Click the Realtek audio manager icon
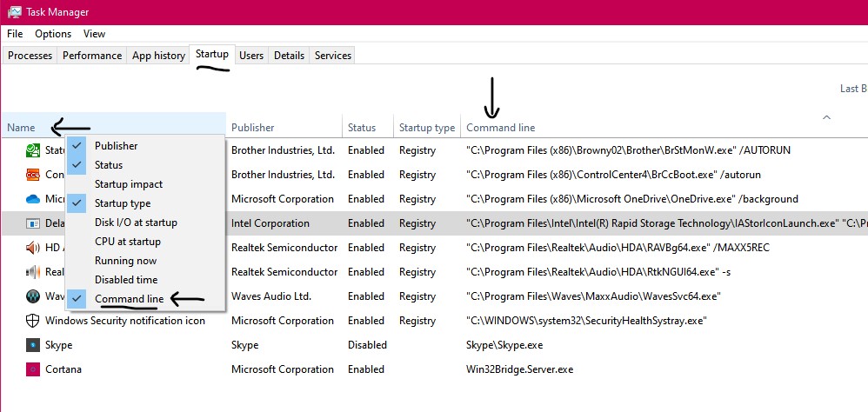868x412 pixels. coord(33,272)
